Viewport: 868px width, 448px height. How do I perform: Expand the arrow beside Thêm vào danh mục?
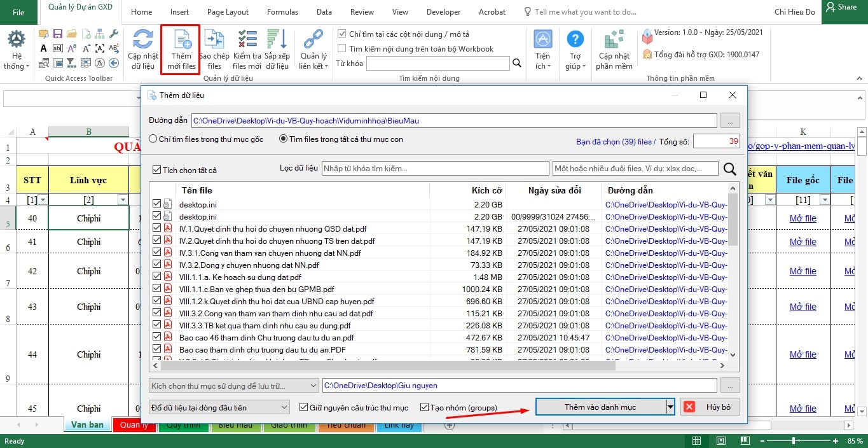[670, 407]
